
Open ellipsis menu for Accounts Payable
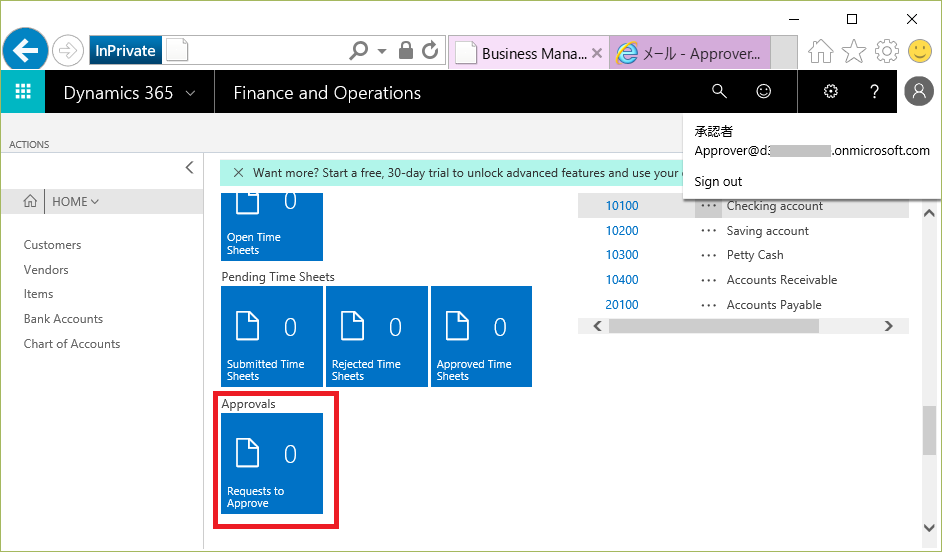(x=708, y=305)
